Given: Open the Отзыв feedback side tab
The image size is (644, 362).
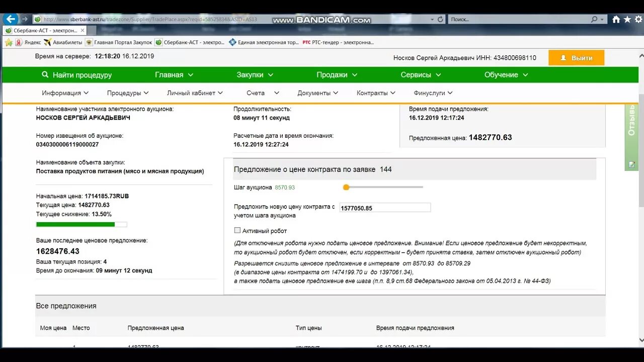Looking at the screenshot, I should pyautogui.click(x=631, y=137).
